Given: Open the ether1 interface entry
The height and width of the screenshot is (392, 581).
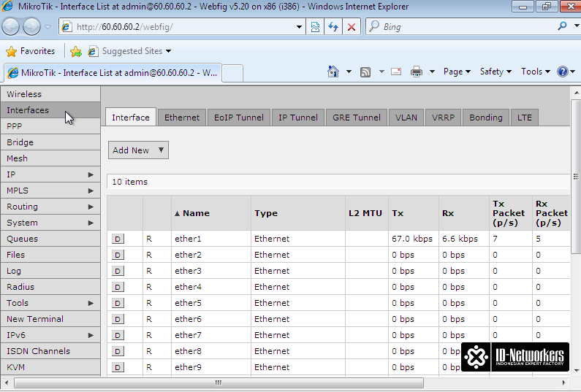Looking at the screenshot, I should [188, 239].
